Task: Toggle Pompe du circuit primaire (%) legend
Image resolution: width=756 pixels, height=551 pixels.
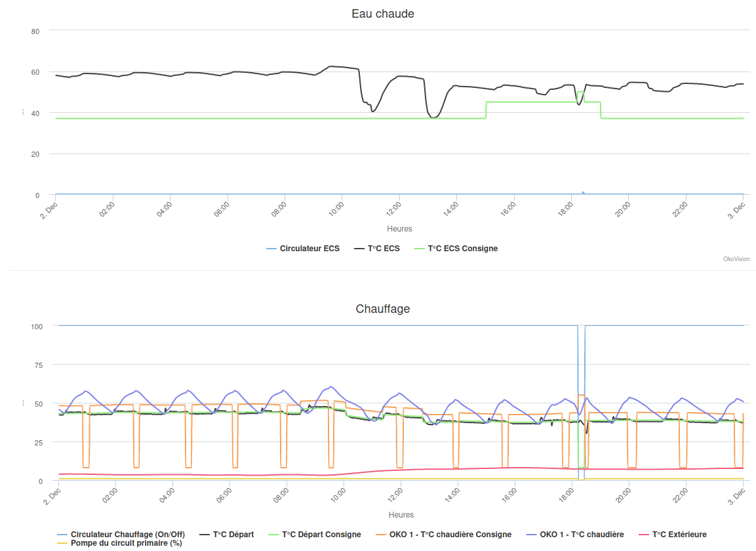Action: (x=119, y=542)
